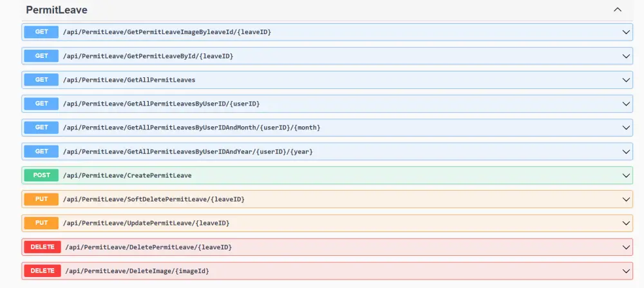Click GET badge for GetPermitLeaveImageByleaveId
The width and height of the screenshot is (644, 288).
(x=41, y=32)
